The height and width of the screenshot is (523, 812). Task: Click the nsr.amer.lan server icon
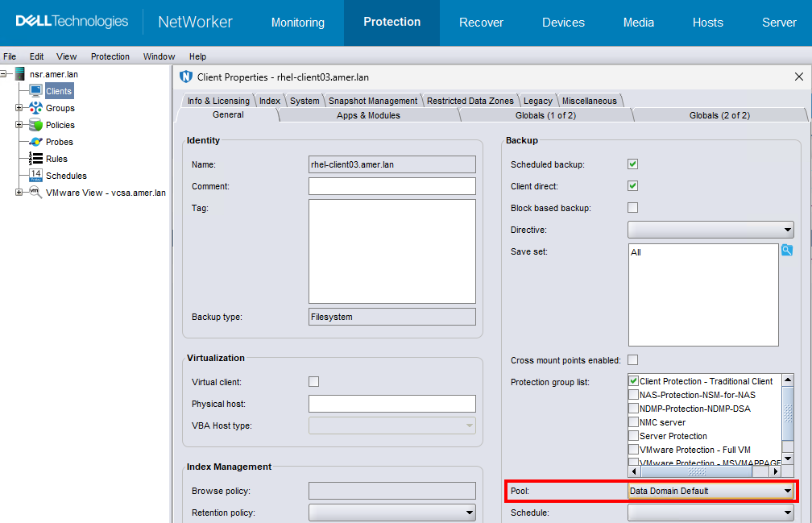(x=20, y=74)
